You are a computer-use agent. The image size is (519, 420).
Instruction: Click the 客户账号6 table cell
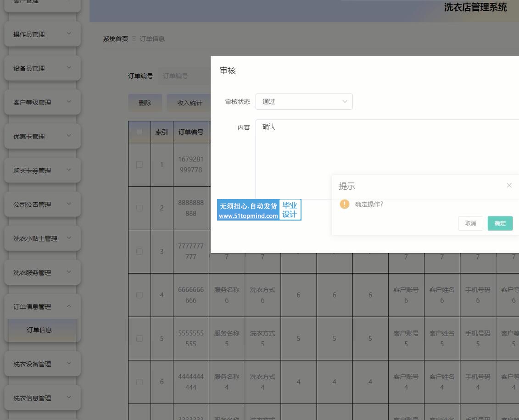[x=406, y=295]
